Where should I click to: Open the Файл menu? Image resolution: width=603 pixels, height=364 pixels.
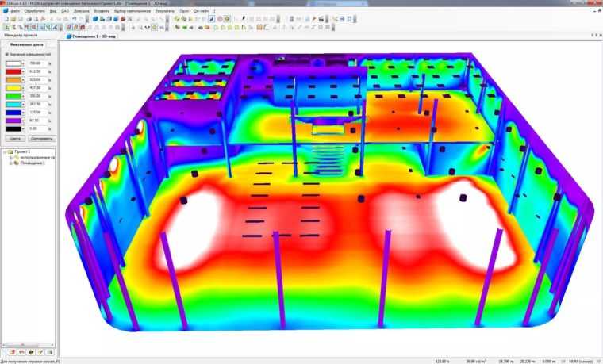click(15, 12)
